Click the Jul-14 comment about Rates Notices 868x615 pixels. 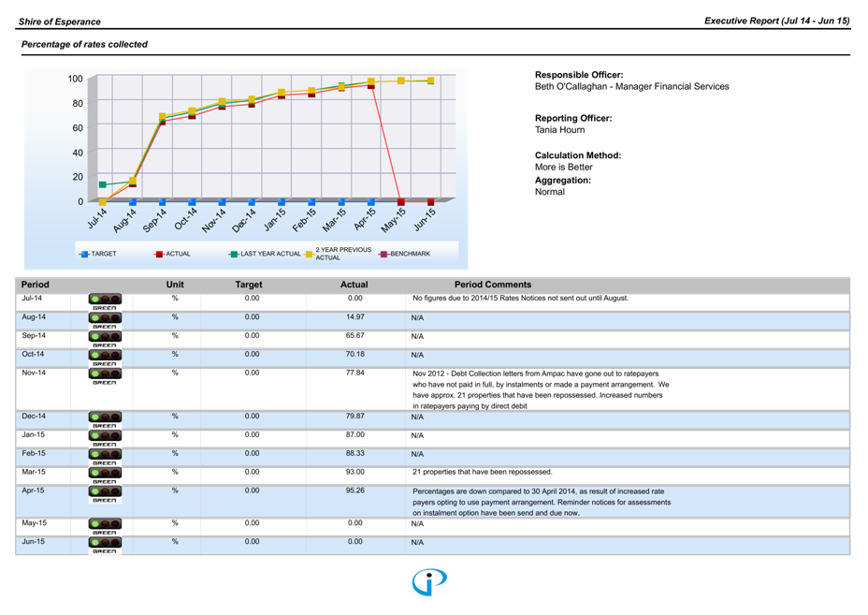[x=520, y=298]
